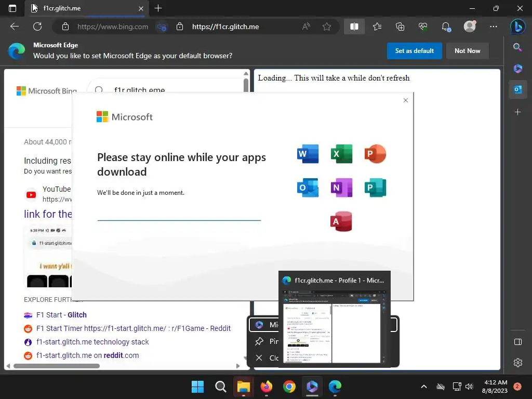Show hidden tray icons chevron

pyautogui.click(x=424, y=387)
